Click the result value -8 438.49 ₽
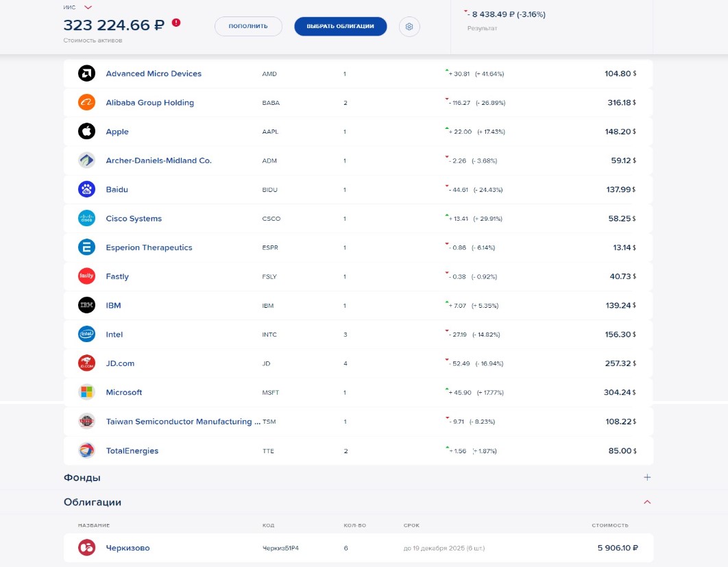The width and height of the screenshot is (728, 567). 506,14
